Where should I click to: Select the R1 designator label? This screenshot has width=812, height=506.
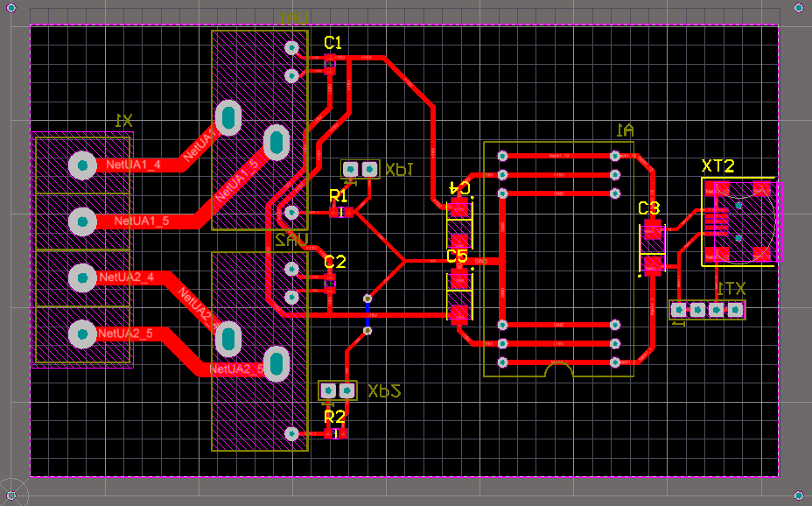tap(338, 196)
